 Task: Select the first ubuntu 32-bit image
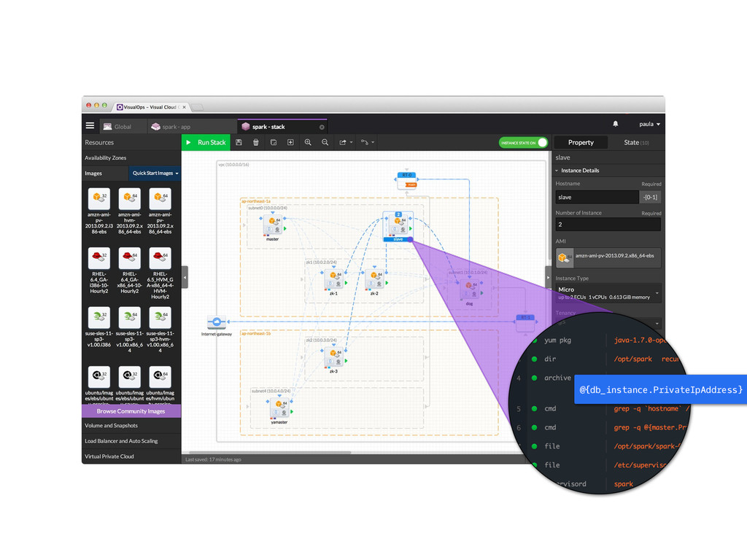[x=99, y=384]
